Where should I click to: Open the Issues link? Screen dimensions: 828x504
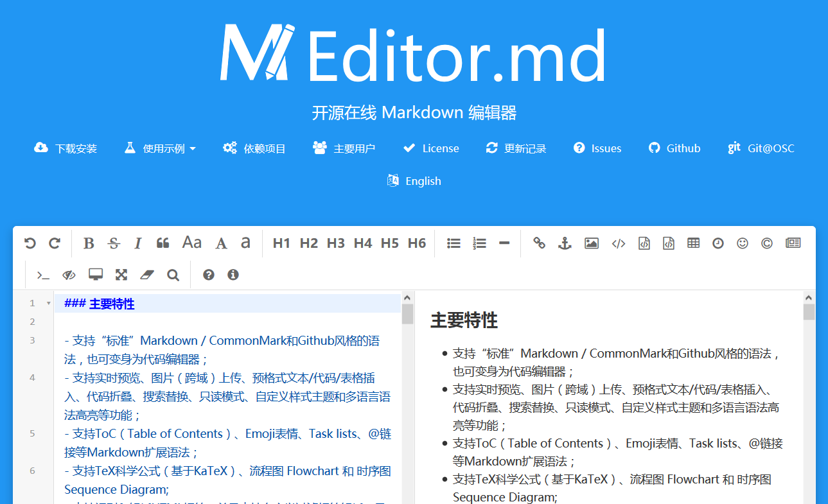pos(597,148)
